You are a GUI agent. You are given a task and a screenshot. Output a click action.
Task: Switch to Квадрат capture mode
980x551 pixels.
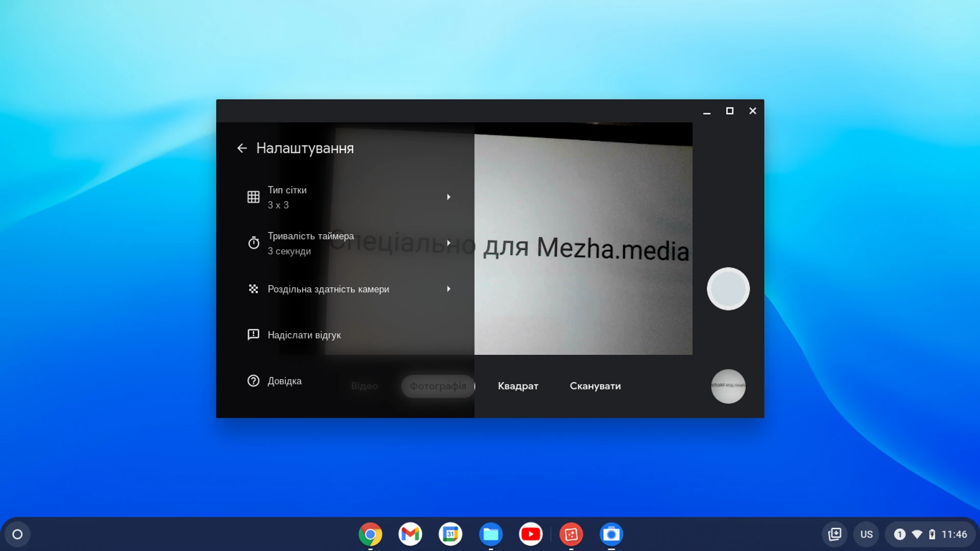click(518, 386)
